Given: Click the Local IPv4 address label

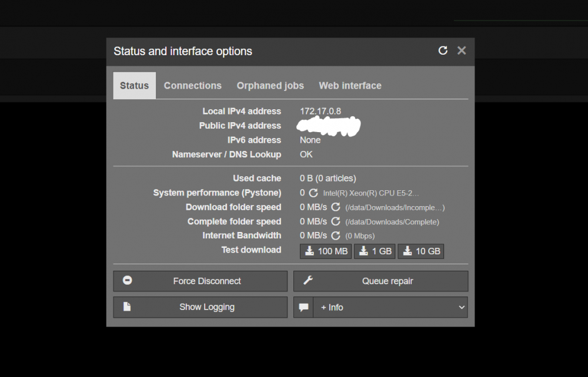Looking at the screenshot, I should (x=242, y=111).
